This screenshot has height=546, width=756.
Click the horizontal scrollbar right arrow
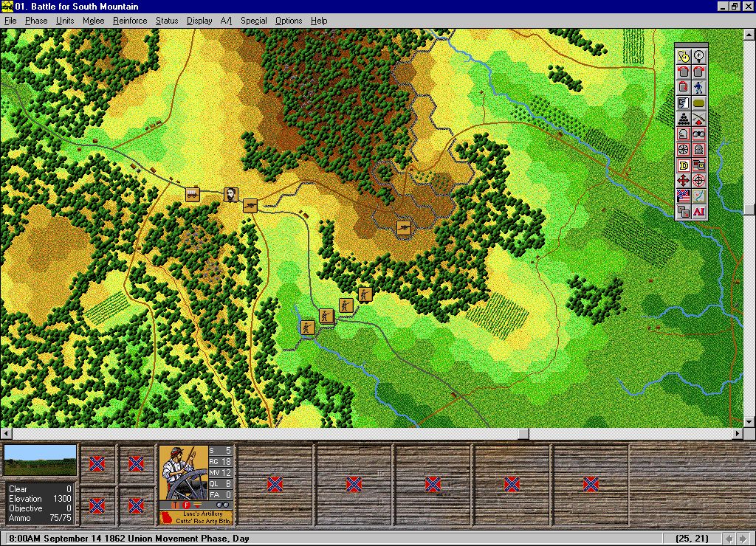coord(738,434)
